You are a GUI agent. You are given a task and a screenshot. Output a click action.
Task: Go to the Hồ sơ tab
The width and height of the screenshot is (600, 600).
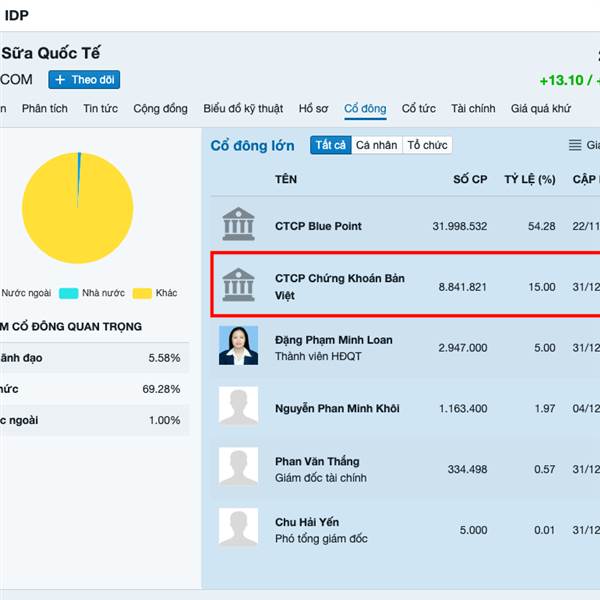pyautogui.click(x=313, y=108)
